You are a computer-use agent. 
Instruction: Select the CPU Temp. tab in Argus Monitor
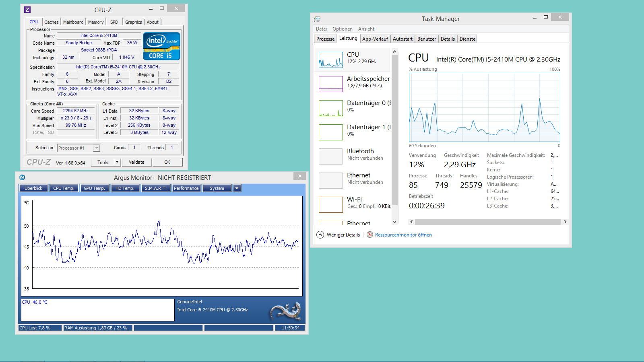(64, 188)
